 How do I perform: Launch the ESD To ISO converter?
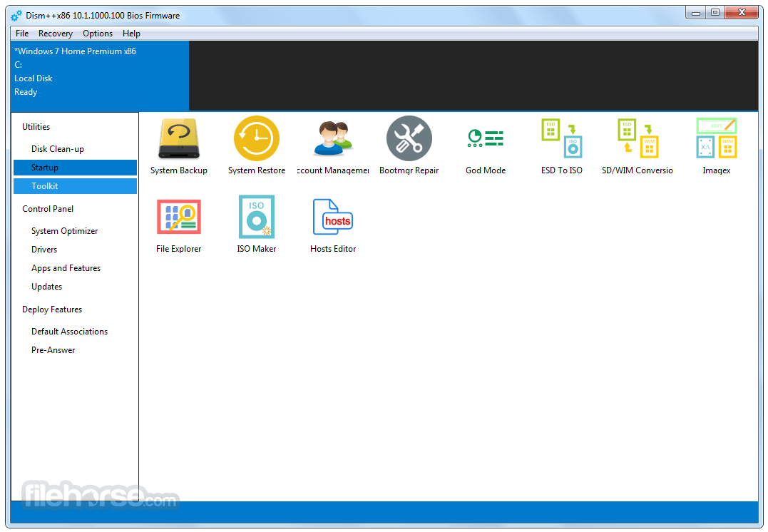(562, 138)
